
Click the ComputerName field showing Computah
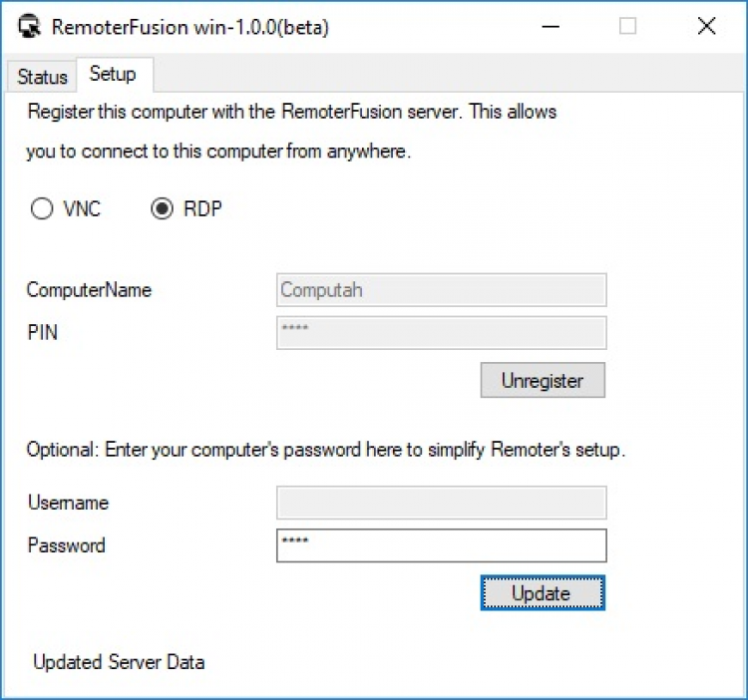(x=441, y=290)
